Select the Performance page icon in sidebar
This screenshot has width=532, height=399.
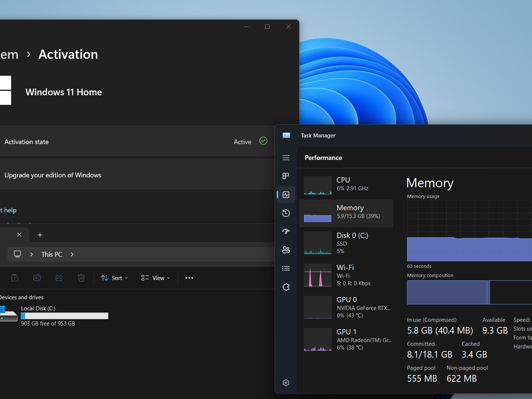tap(286, 195)
